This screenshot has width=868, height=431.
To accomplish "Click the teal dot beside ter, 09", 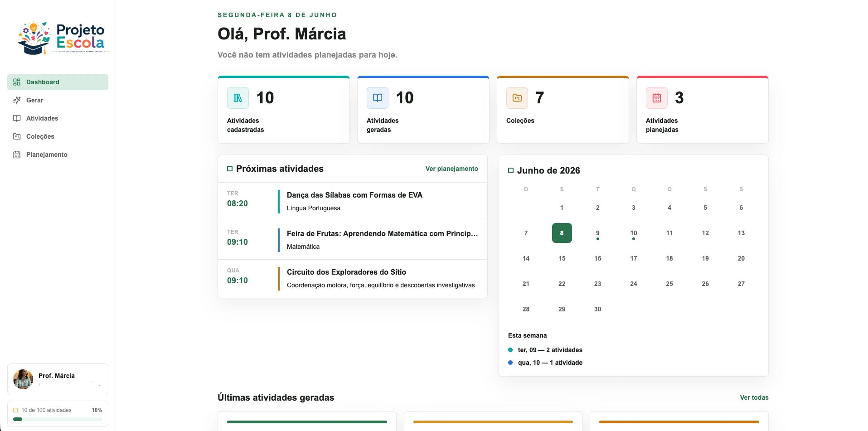I will (510, 350).
